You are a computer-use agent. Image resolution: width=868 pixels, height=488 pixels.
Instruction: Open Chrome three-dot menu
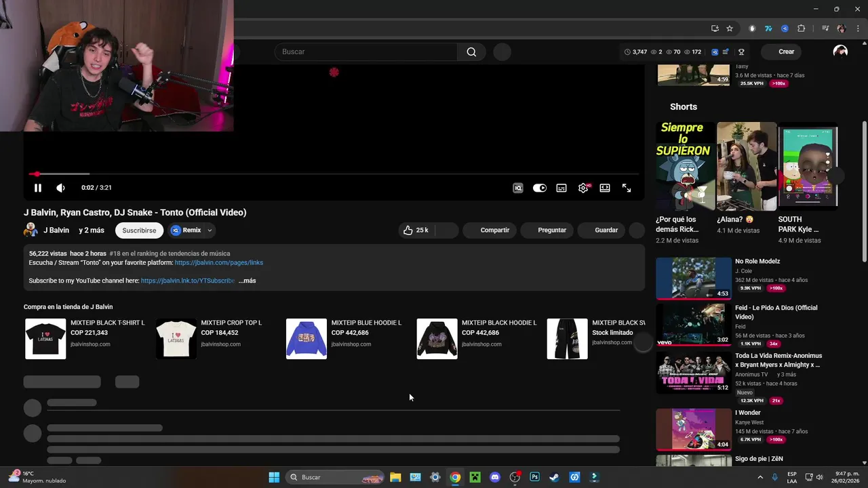[x=856, y=28]
